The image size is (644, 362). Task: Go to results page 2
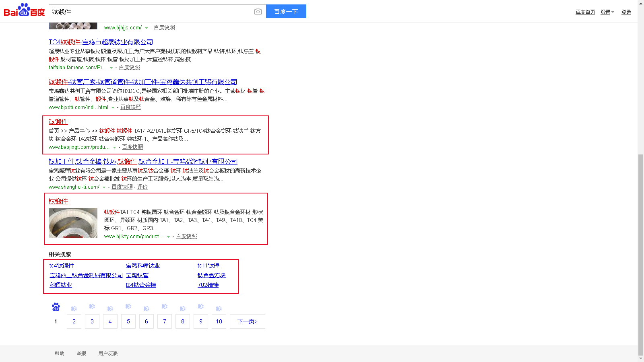point(74,321)
